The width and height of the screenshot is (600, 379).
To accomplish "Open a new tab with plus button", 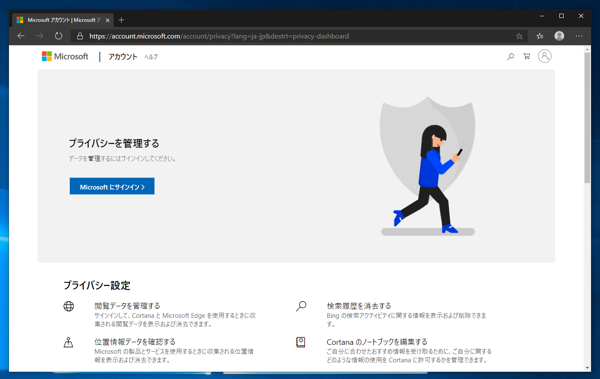I will 121,20.
